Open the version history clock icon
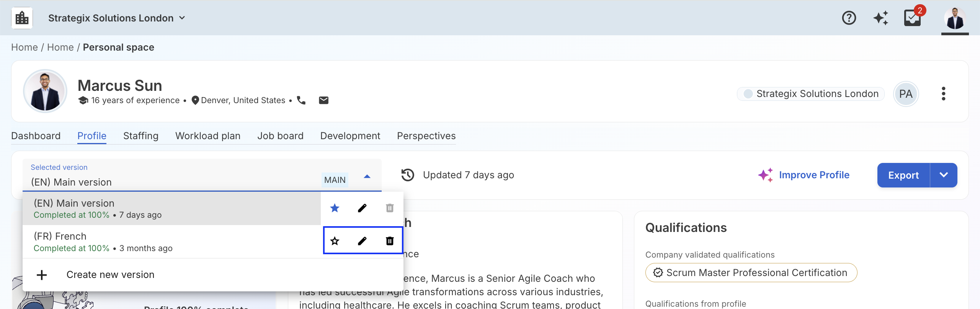Screen dimensions: 980x309 [408, 175]
